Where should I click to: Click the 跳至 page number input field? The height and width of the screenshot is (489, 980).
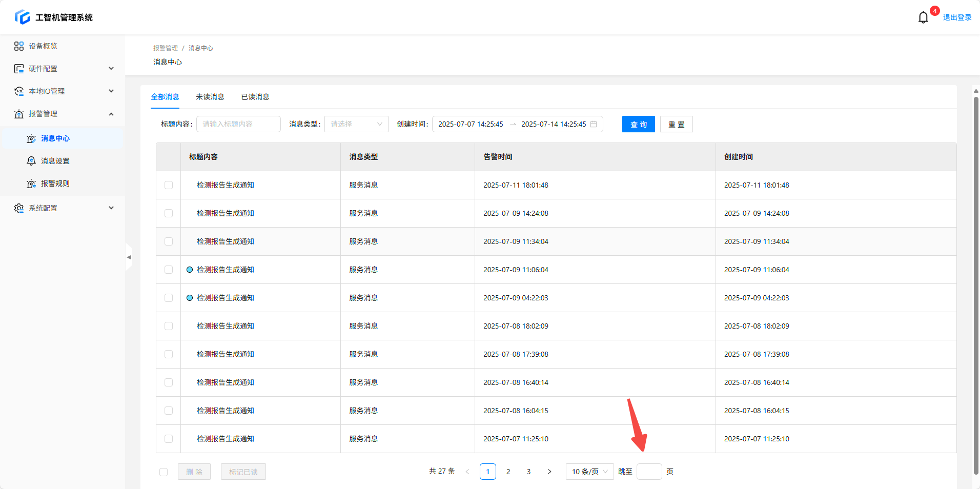coord(649,472)
